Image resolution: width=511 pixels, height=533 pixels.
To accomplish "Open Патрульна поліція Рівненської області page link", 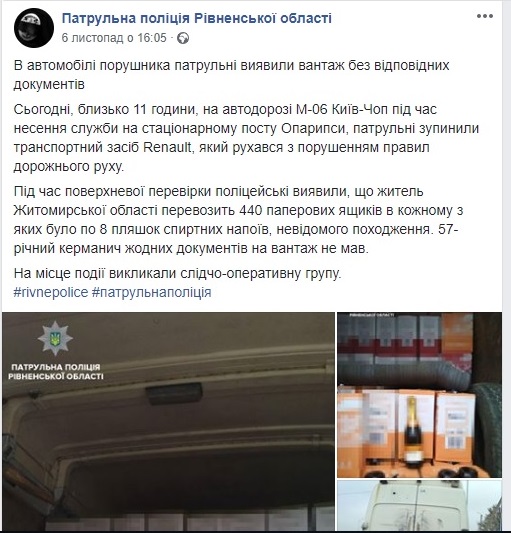I will [197, 18].
